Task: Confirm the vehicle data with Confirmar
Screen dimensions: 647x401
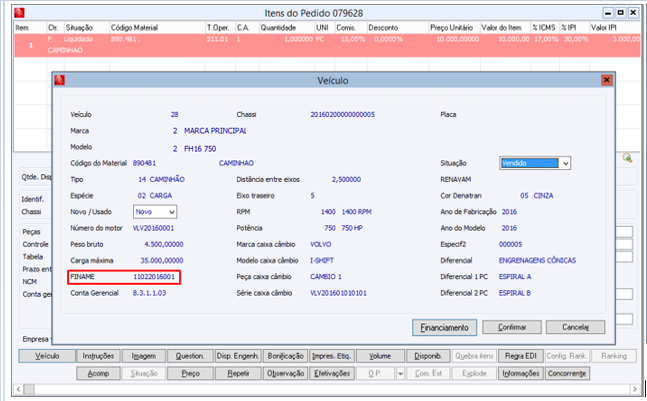Action: pos(511,327)
